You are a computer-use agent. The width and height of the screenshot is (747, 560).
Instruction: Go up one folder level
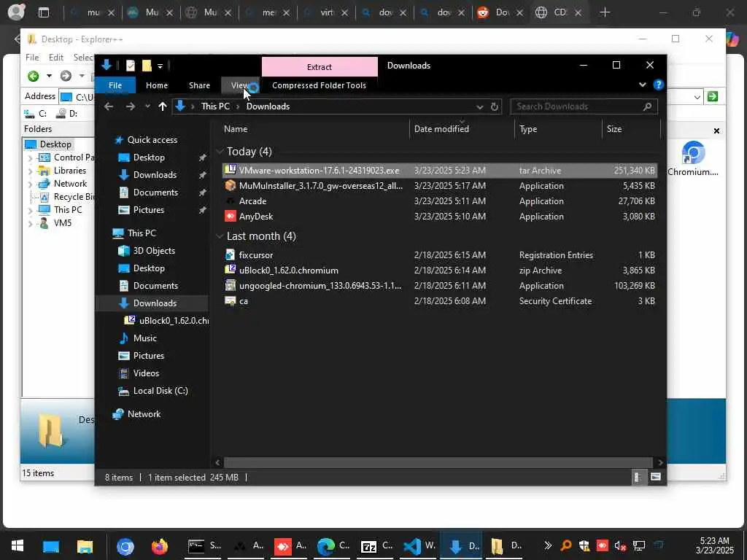pyautogui.click(x=163, y=106)
